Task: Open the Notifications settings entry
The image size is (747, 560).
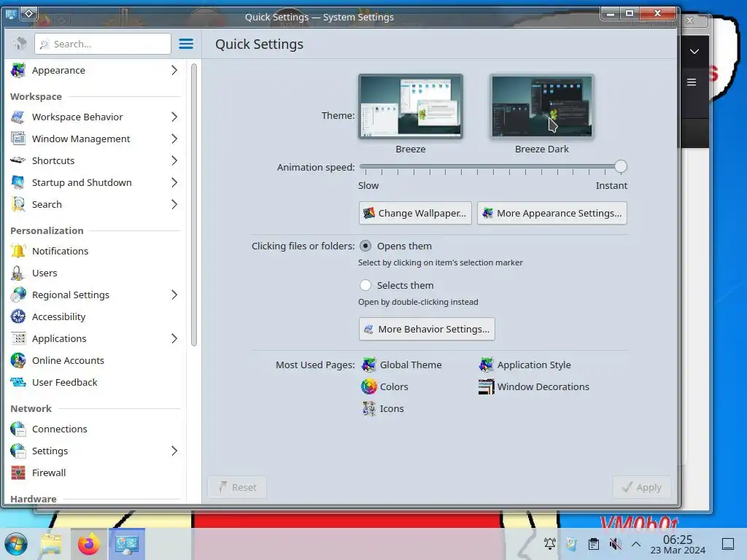Action: pos(96,251)
